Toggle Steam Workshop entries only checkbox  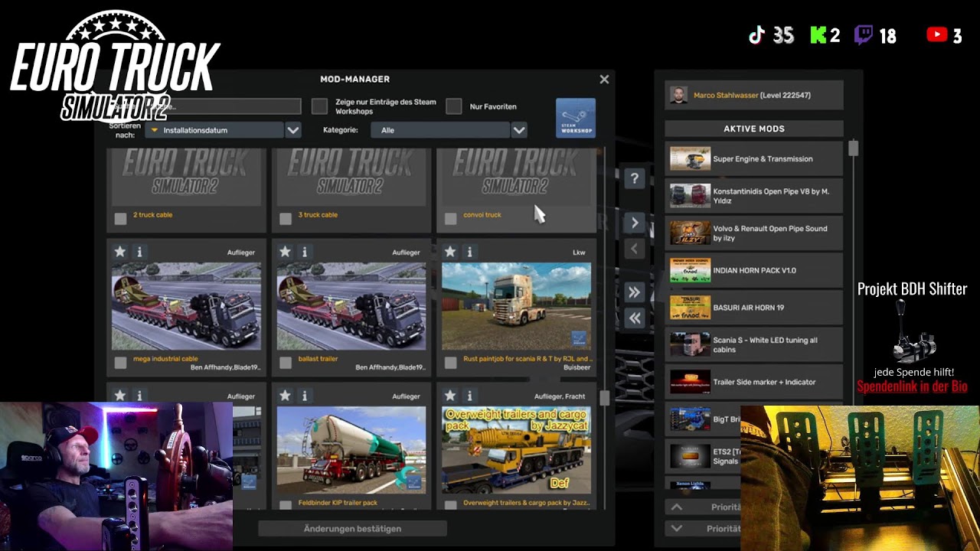coord(319,106)
